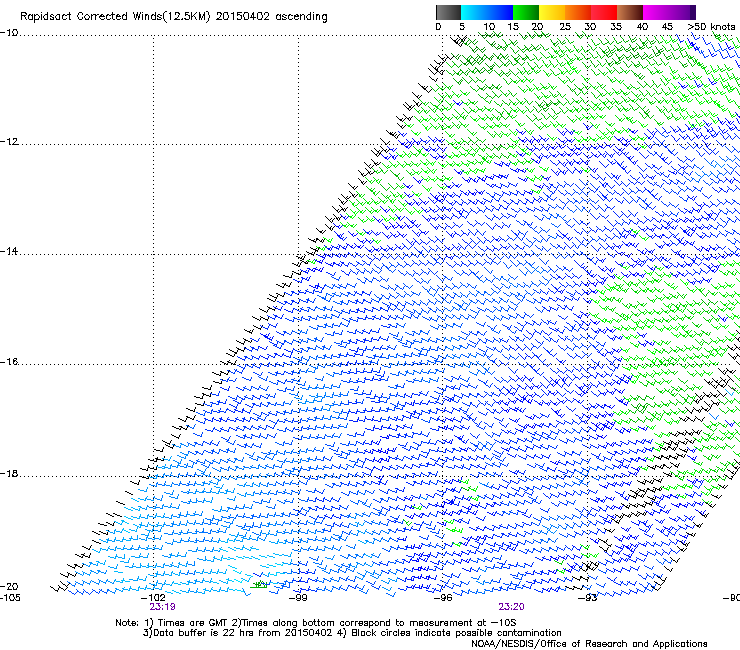The width and height of the screenshot is (740, 650).
Task: Select the green 15–20 knots legend color
Action: 526,12
